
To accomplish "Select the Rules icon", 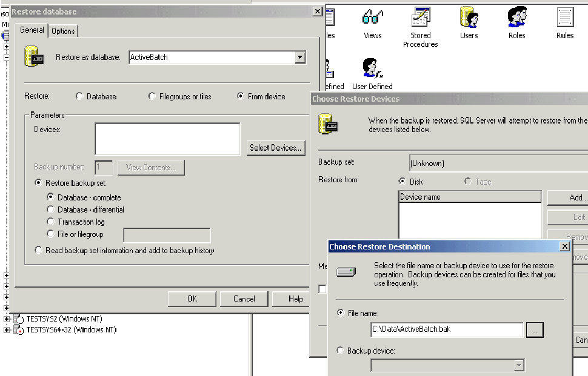I will (x=564, y=18).
